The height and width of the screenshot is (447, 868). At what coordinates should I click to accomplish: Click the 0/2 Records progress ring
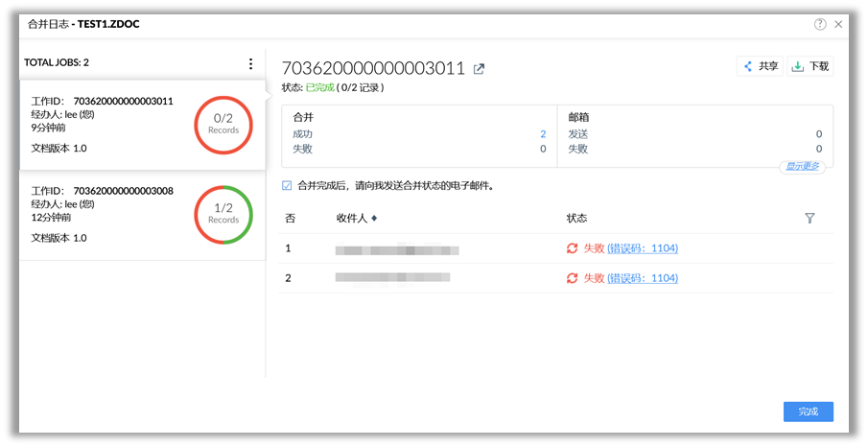click(223, 124)
